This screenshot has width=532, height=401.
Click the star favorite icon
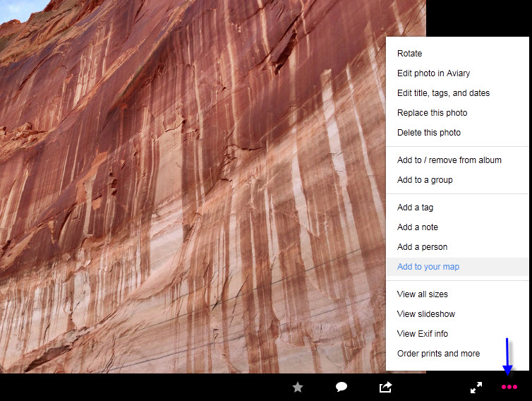coord(298,387)
